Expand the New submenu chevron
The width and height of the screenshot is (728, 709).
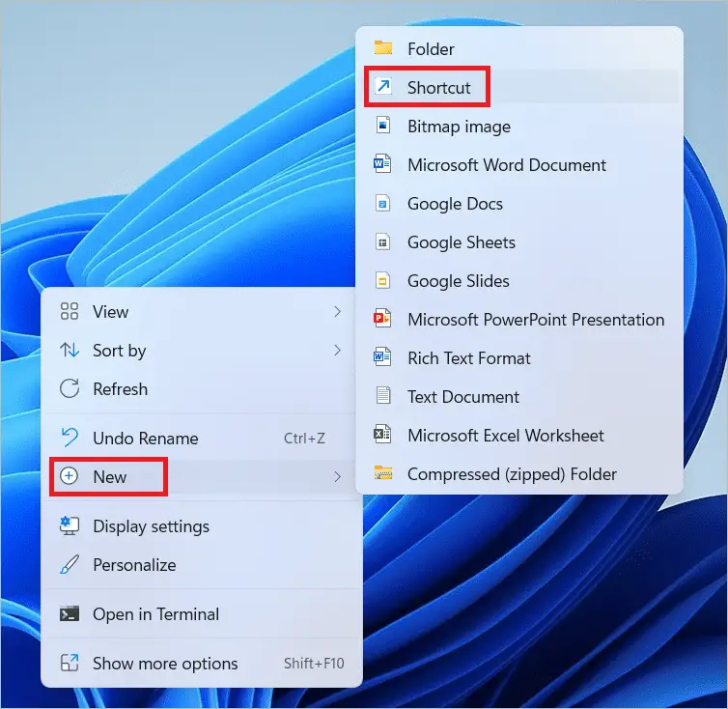(338, 476)
